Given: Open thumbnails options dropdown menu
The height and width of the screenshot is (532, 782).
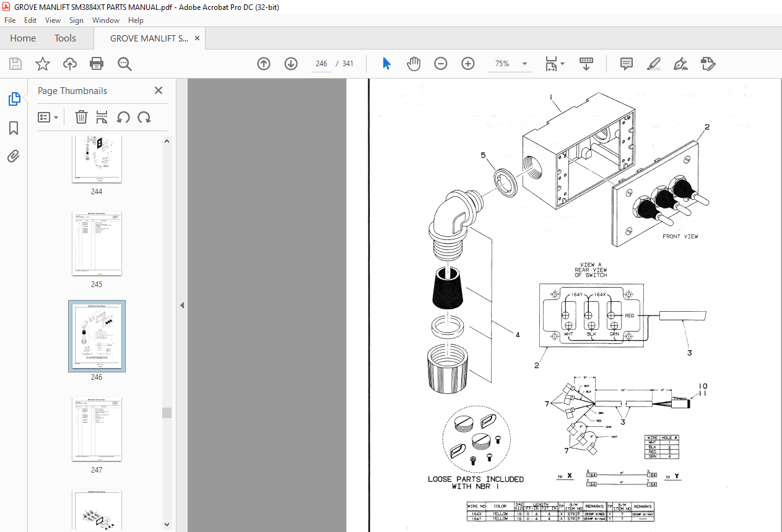Looking at the screenshot, I should (48, 117).
